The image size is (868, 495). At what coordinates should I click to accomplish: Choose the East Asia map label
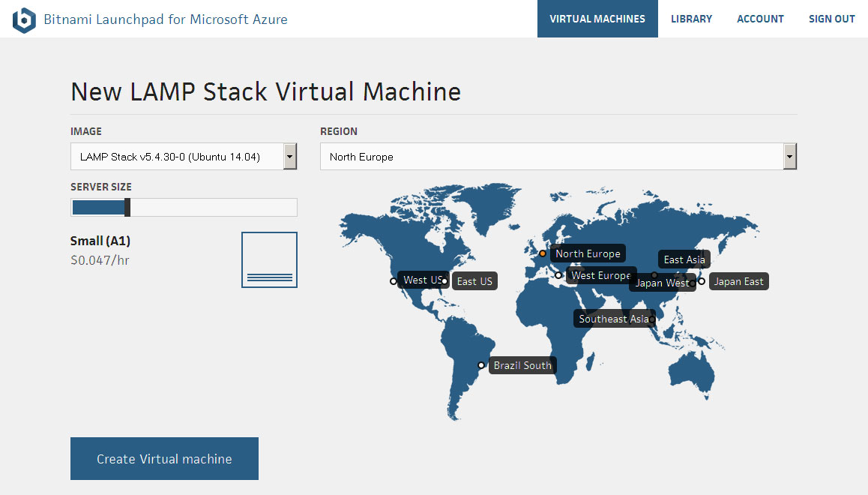coord(684,259)
